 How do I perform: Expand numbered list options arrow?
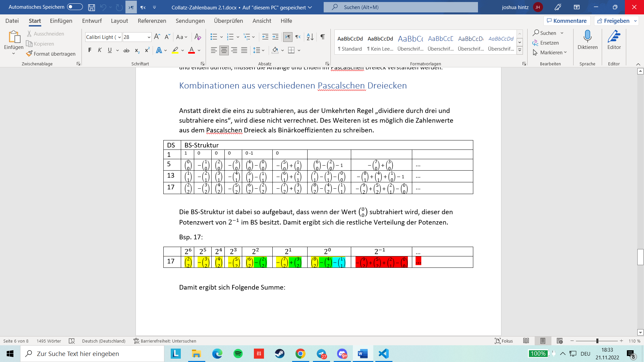coord(238,37)
